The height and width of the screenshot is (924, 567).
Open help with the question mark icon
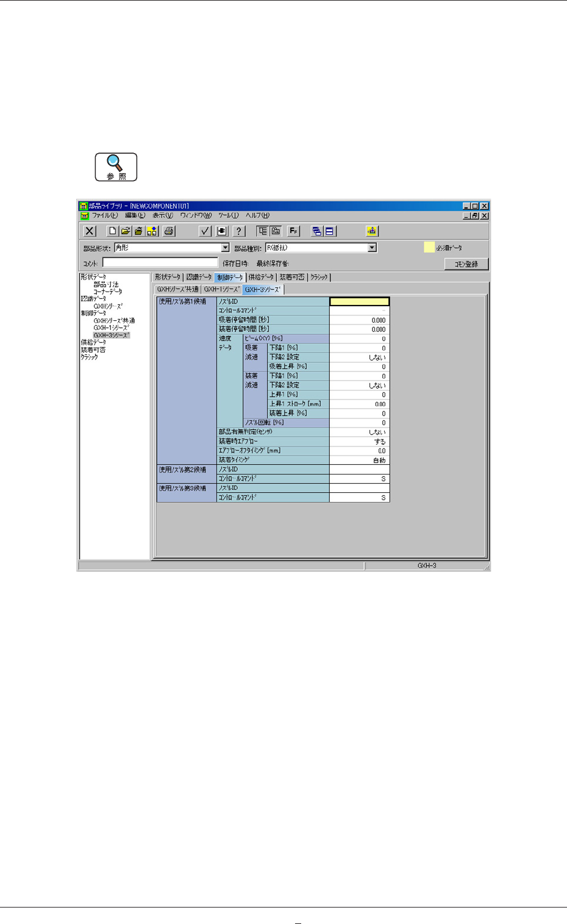coord(239,231)
